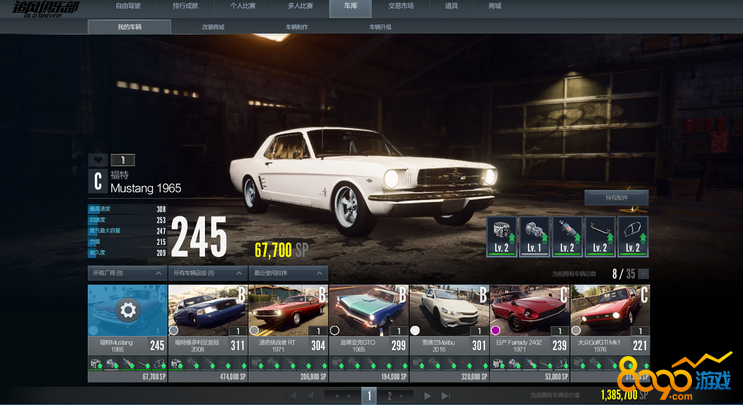Click the 持有配件 owned parts button

pos(616,197)
